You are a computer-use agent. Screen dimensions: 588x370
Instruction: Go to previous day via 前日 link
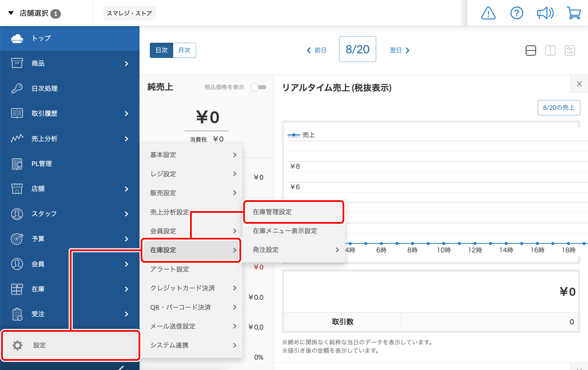317,50
